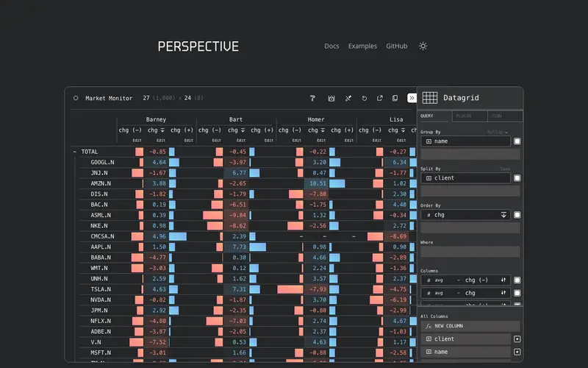Toggle sort direction arrow in Order By chg
The height and width of the screenshot is (368, 588).
click(503, 215)
